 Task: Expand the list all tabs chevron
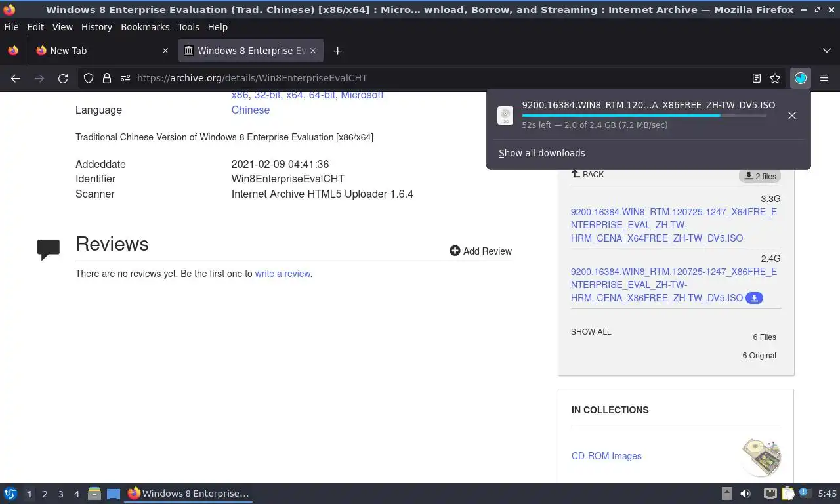[827, 51]
